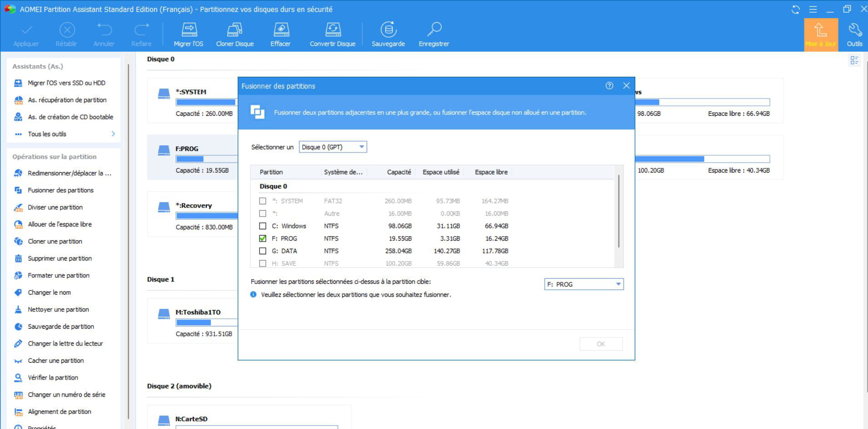
Task: Select Redimensionner/déplacer la partition
Action: pyautogui.click(x=70, y=173)
